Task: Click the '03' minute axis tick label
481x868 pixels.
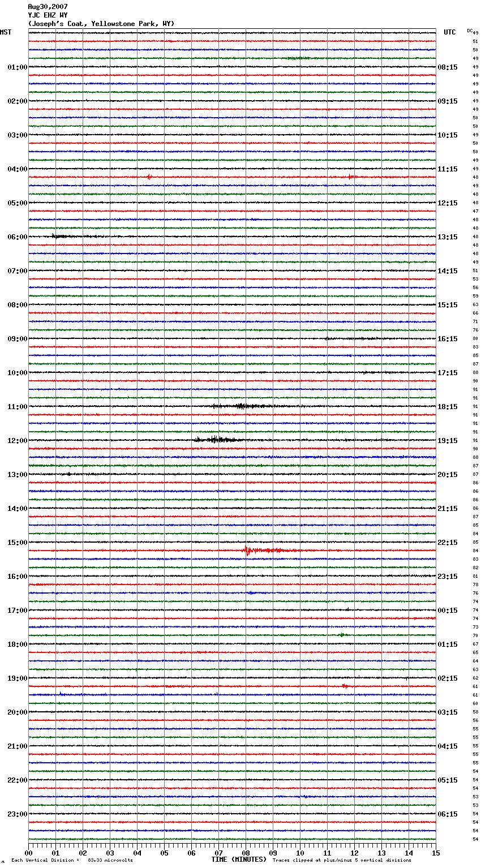Action: point(110,853)
